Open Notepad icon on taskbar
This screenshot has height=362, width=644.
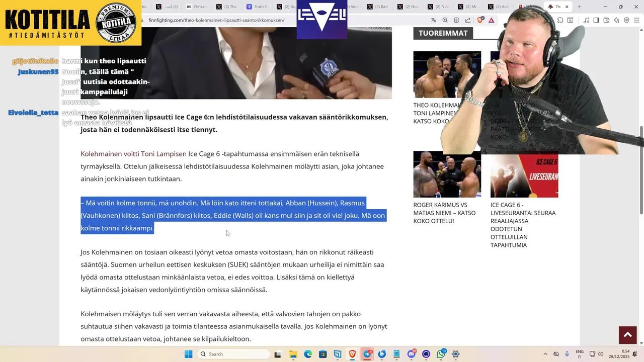tap(396, 354)
